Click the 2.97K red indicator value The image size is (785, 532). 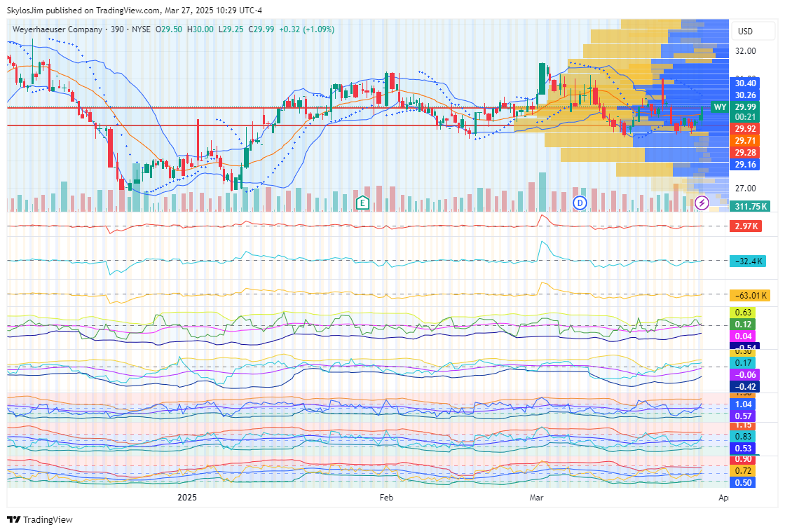point(746,226)
